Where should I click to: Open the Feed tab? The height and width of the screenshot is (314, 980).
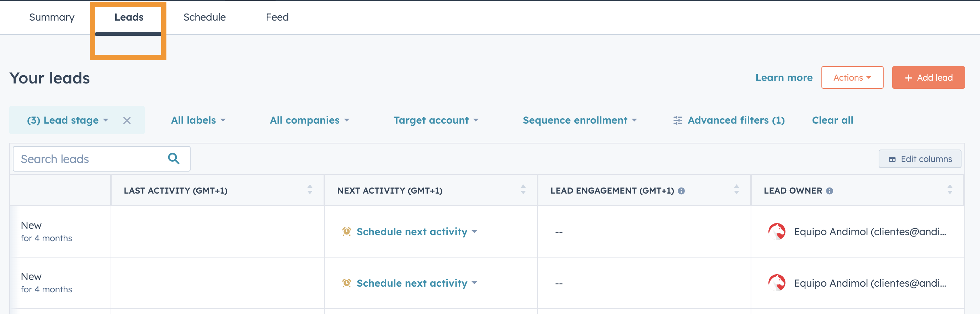tap(277, 17)
